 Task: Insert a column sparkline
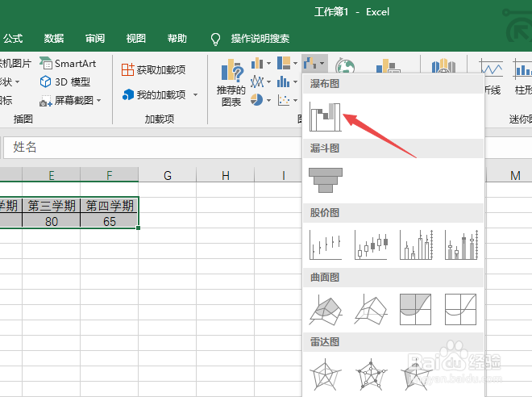pos(522,77)
